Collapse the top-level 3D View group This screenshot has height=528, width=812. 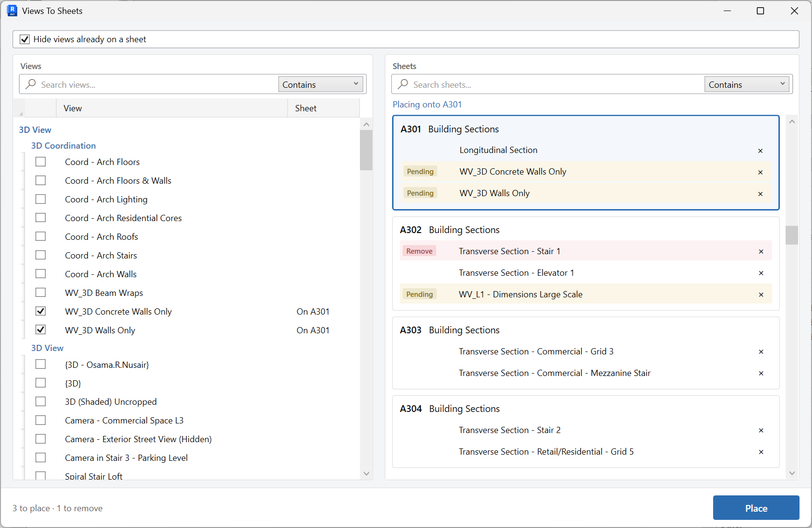35,130
